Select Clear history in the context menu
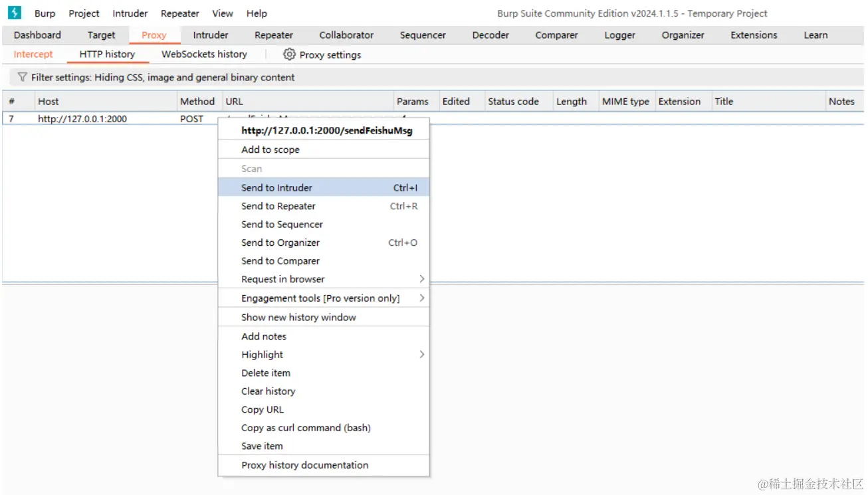The height and width of the screenshot is (495, 868). coord(324,391)
